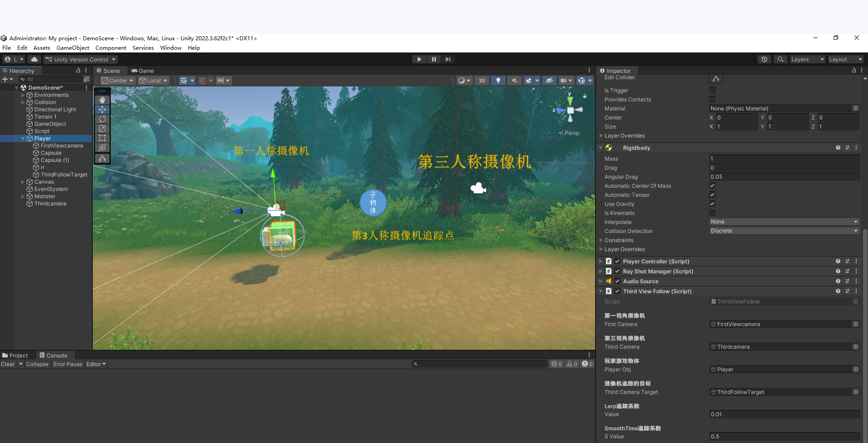The image size is (868, 443).
Task: Open the Collision Detection dropdown
Action: [784, 231]
